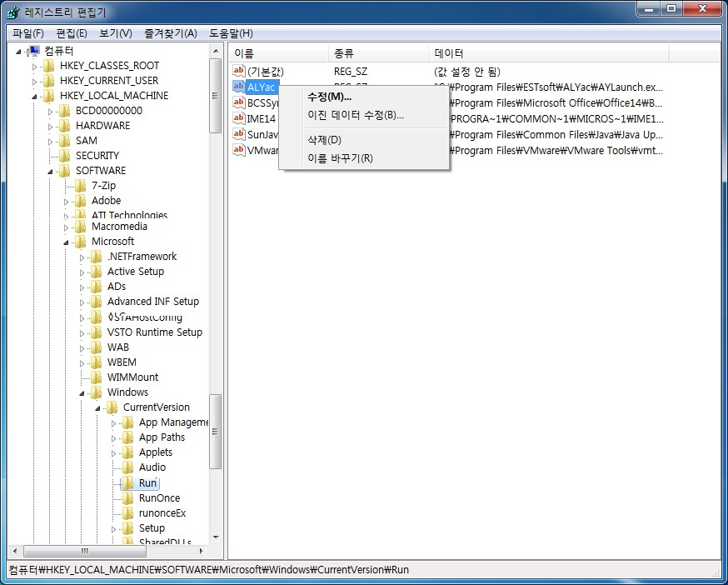Choose 삭제(D) in the context menu

click(x=324, y=140)
